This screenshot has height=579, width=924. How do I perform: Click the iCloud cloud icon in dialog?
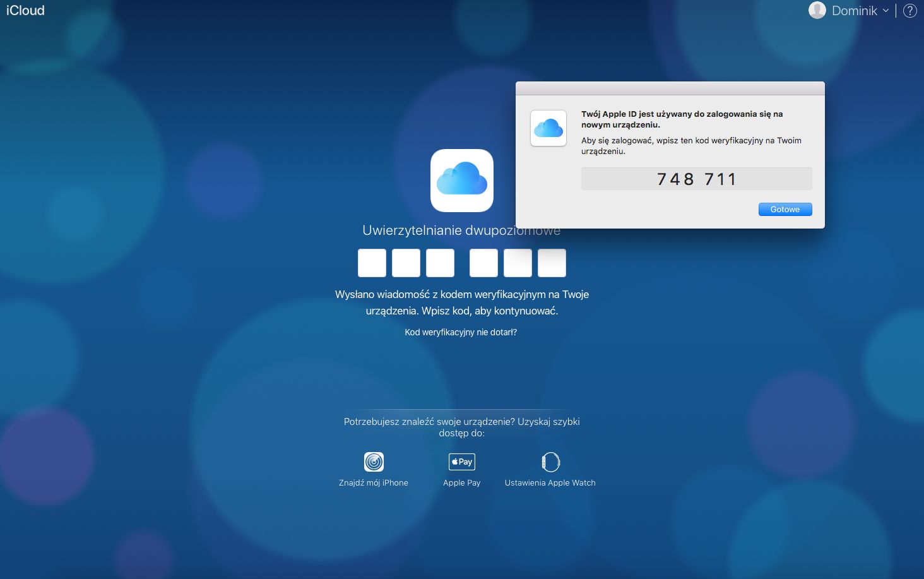click(x=548, y=128)
